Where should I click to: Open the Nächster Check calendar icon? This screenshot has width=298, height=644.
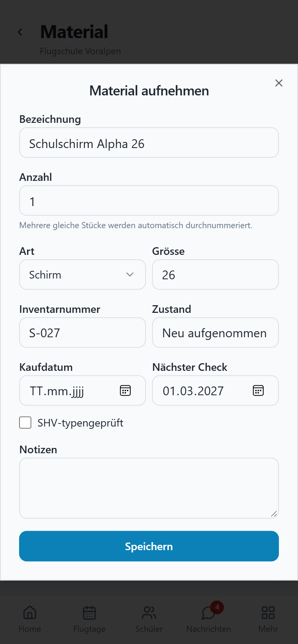coord(258,390)
